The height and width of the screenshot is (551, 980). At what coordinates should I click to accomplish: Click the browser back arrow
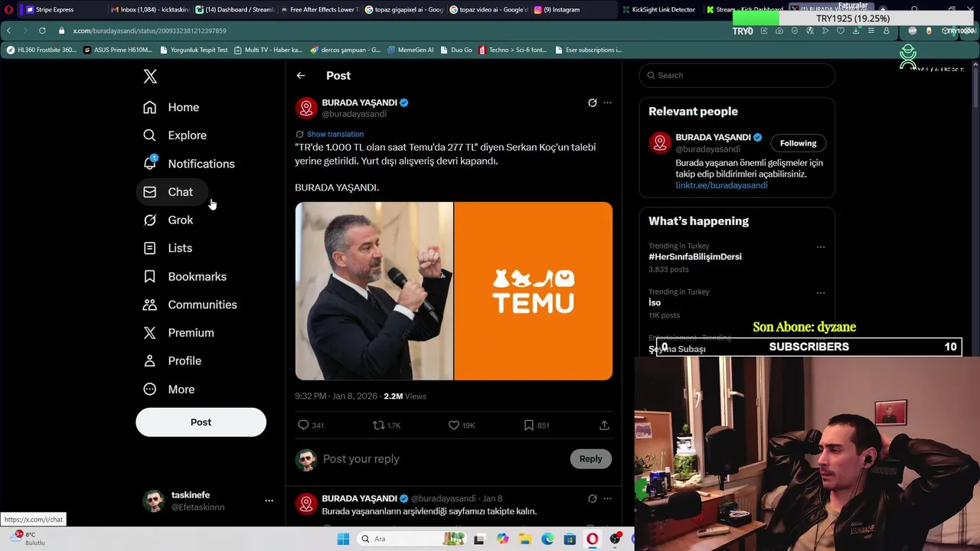tap(8, 31)
